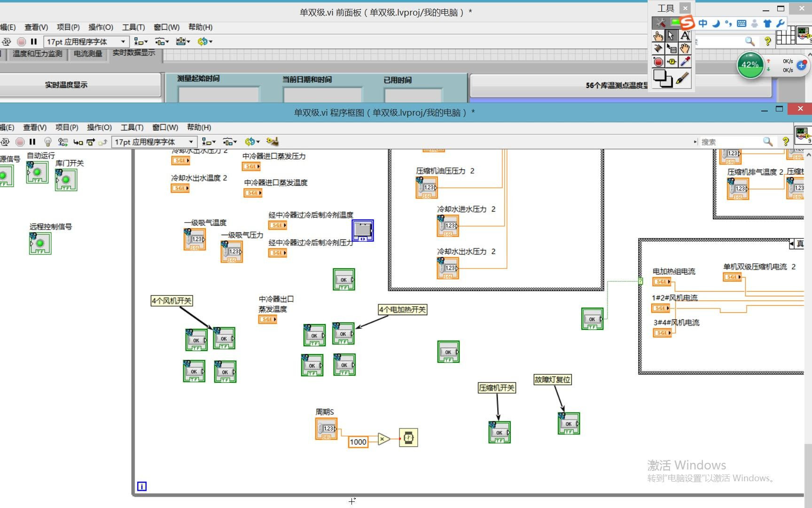
Task: Select 周期S numeric control terminal
Action: [x=326, y=429]
